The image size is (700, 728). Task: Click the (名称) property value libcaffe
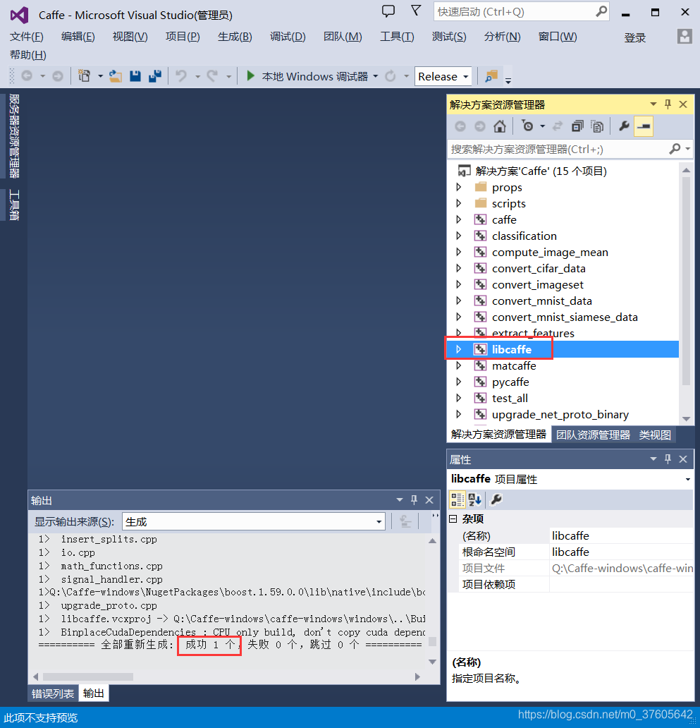[621, 536]
